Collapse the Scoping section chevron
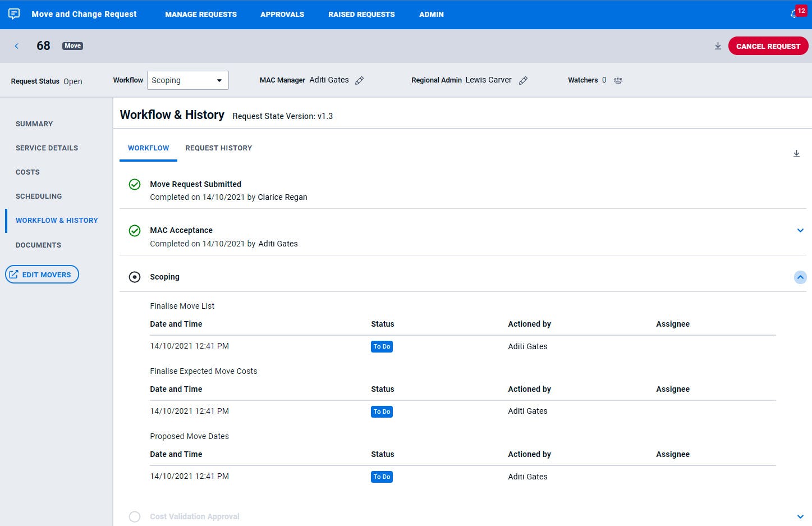Screen dimensions: 812x526 [x=800, y=277]
